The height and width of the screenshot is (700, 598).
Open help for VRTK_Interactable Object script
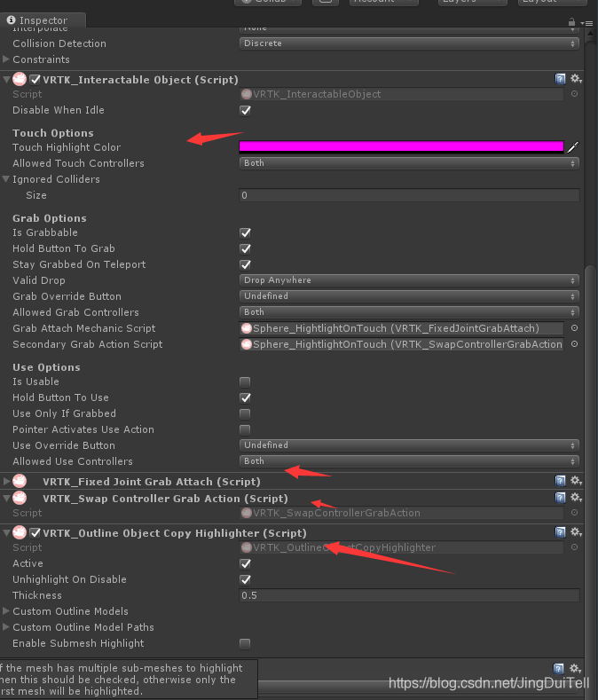click(560, 79)
